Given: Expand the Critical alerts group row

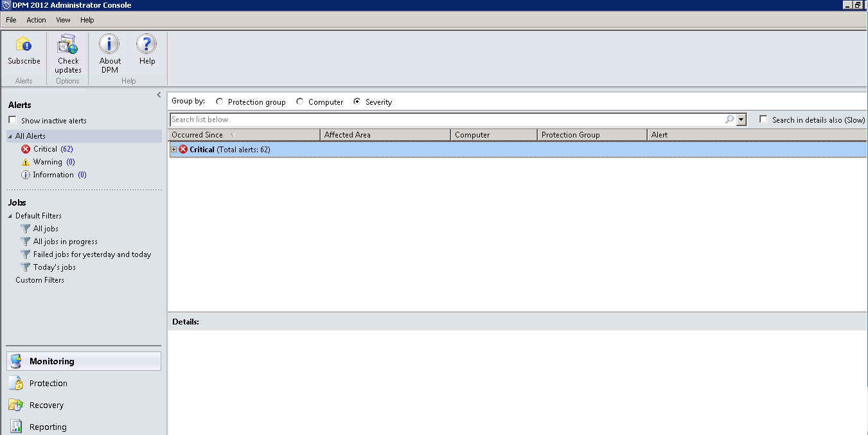Looking at the screenshot, I should [173, 148].
